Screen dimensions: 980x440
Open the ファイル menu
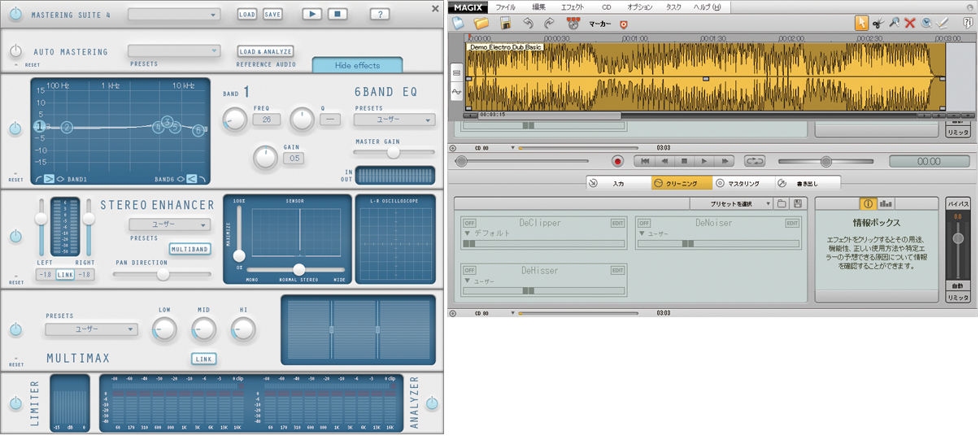coord(505,7)
